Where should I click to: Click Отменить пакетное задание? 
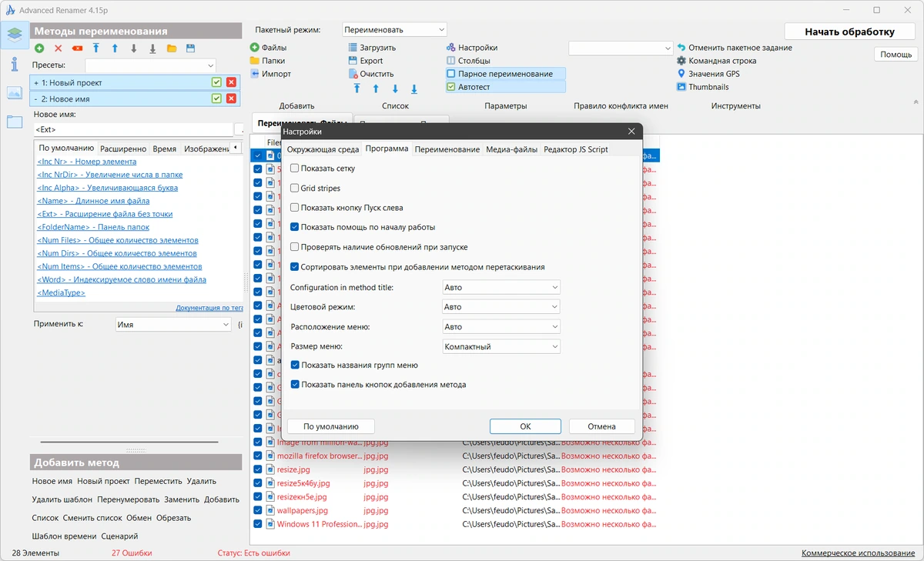click(x=735, y=48)
